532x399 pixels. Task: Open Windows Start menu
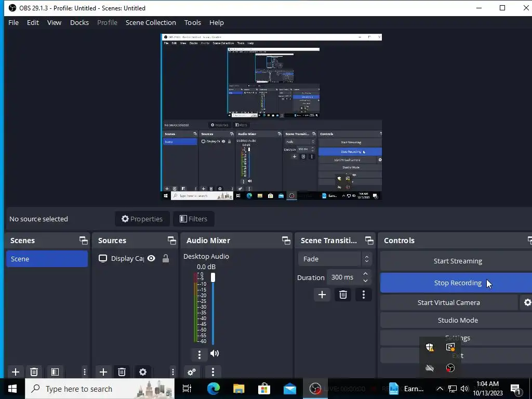(x=12, y=389)
